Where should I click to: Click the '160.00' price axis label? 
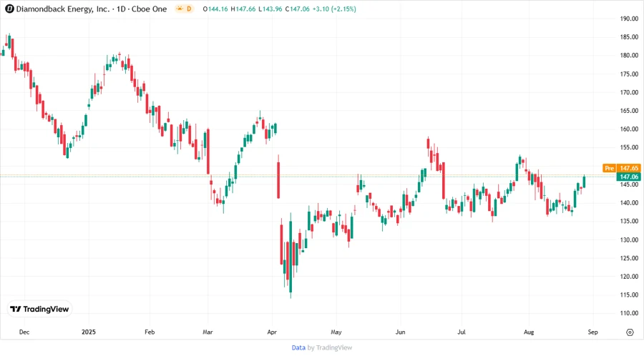point(629,129)
